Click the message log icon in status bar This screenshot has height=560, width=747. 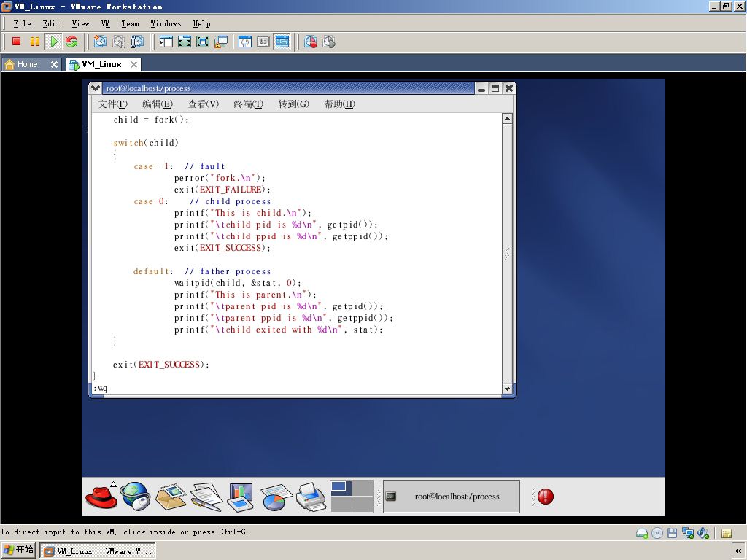(727, 533)
